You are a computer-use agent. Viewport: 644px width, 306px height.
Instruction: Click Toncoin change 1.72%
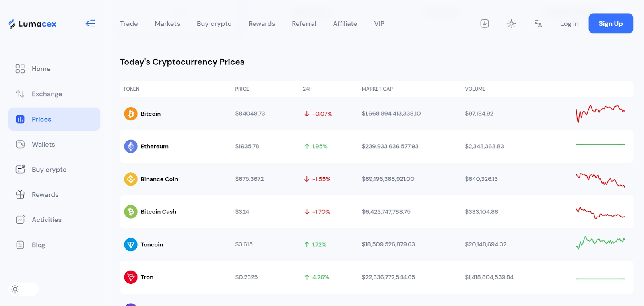[319, 244]
